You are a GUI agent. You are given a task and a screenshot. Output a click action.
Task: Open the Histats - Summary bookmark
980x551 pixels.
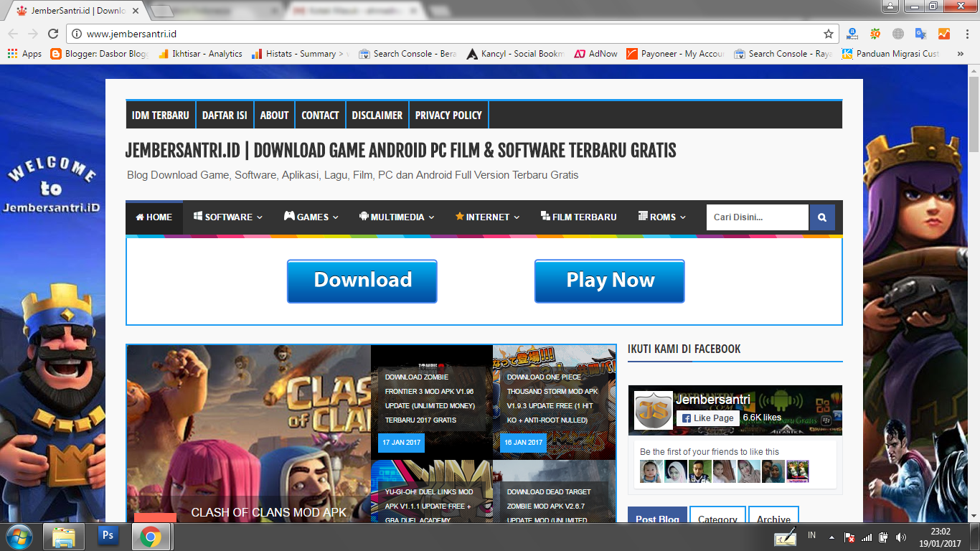click(301, 54)
